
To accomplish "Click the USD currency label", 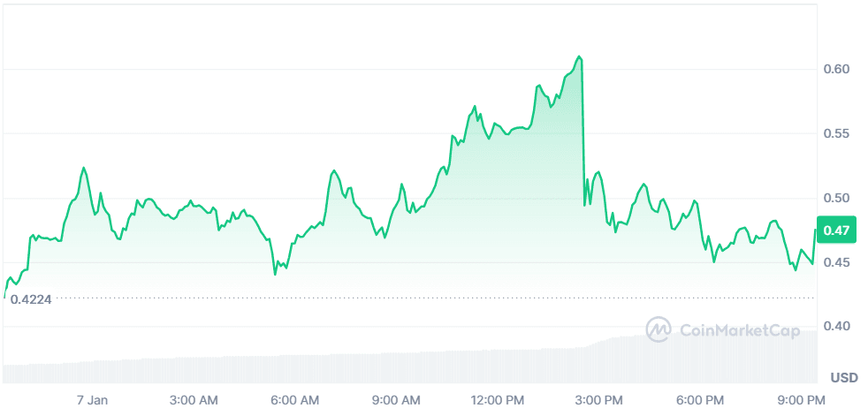I will [x=844, y=378].
